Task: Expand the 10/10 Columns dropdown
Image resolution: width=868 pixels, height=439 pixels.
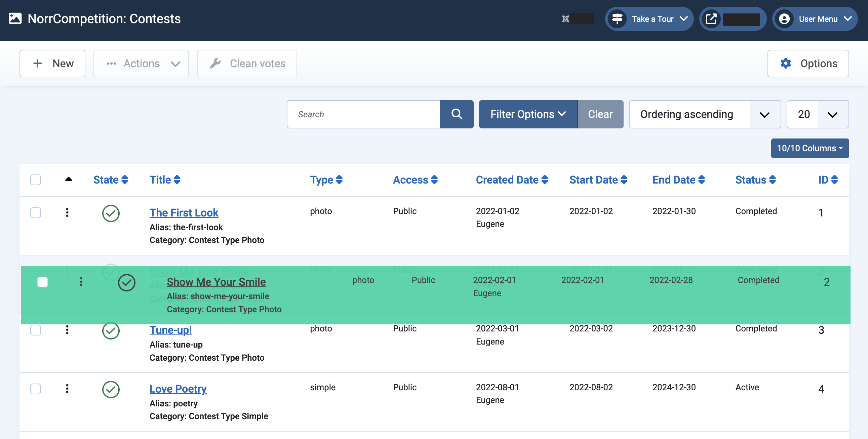Action: coord(810,148)
